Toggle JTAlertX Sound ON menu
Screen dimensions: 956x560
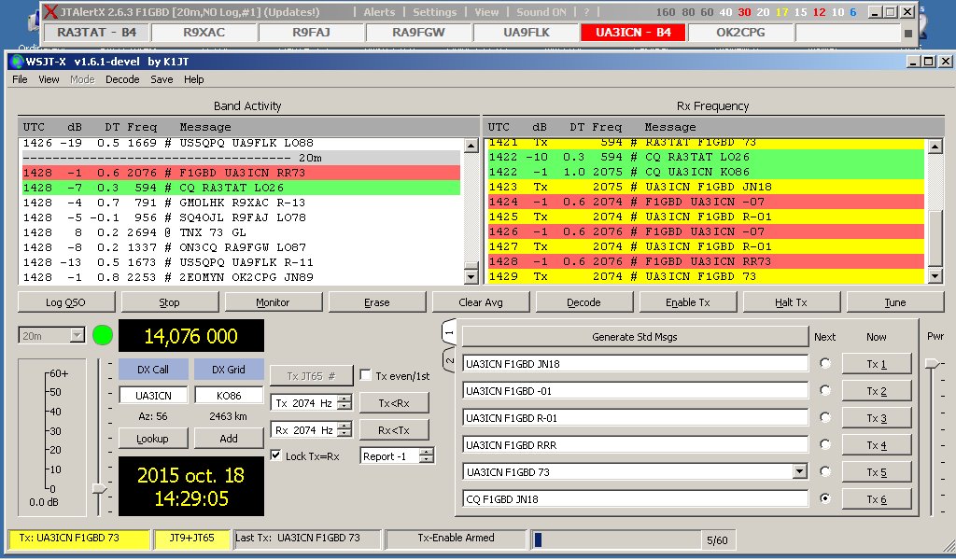tap(541, 12)
